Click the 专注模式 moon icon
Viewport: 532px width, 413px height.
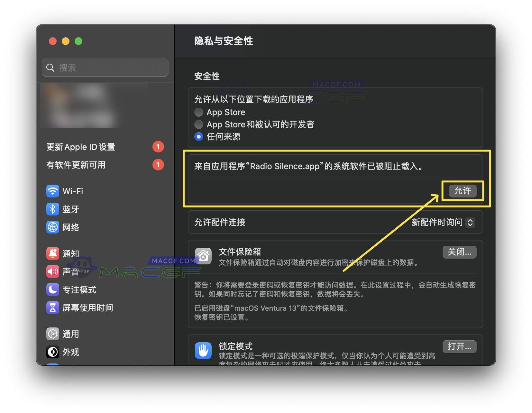(x=52, y=289)
